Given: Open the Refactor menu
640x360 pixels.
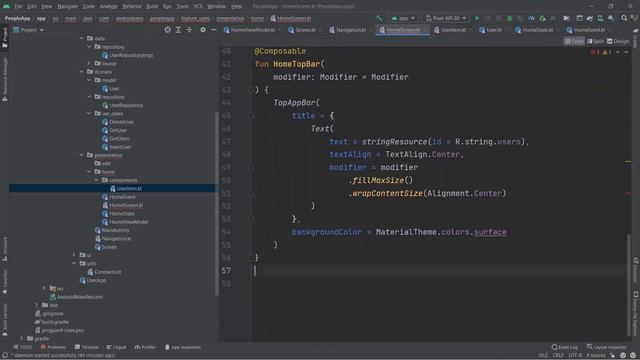Looking at the screenshot, I should 132,6.
